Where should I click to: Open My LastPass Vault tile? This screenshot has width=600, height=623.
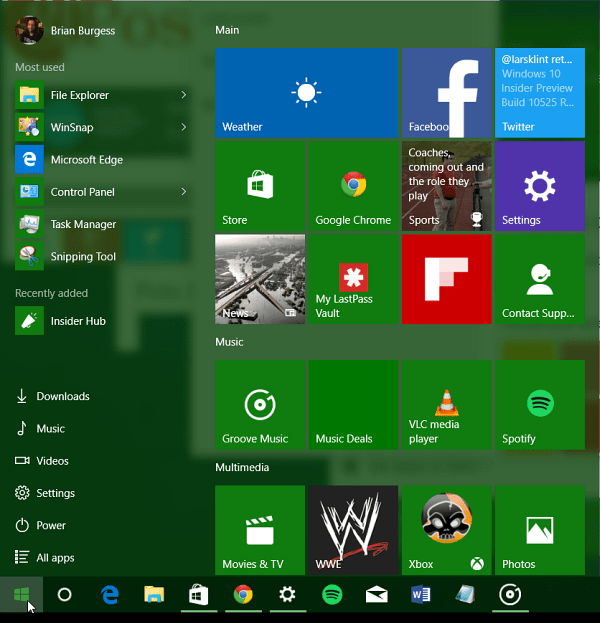pos(353,279)
